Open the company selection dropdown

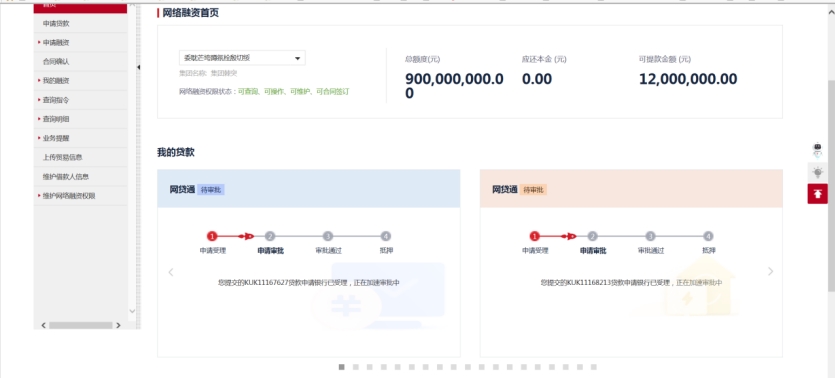pyautogui.click(x=242, y=58)
